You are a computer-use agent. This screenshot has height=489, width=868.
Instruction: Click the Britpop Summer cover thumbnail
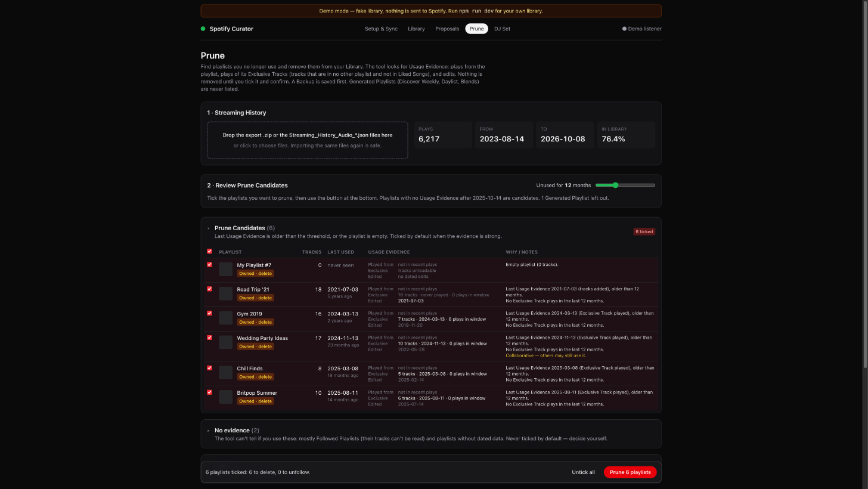(225, 397)
